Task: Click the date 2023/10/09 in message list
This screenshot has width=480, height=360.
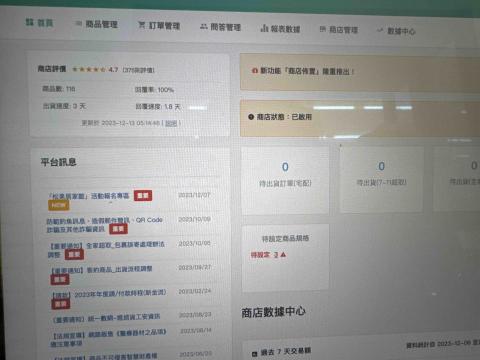Action: (194, 219)
